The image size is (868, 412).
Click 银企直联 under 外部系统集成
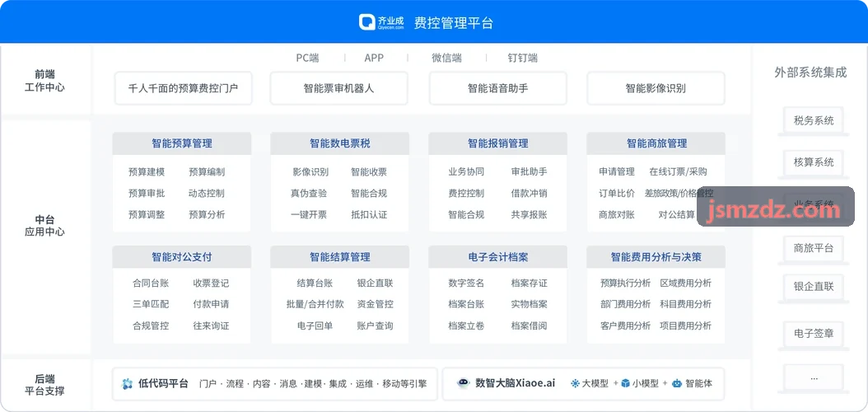tap(813, 287)
